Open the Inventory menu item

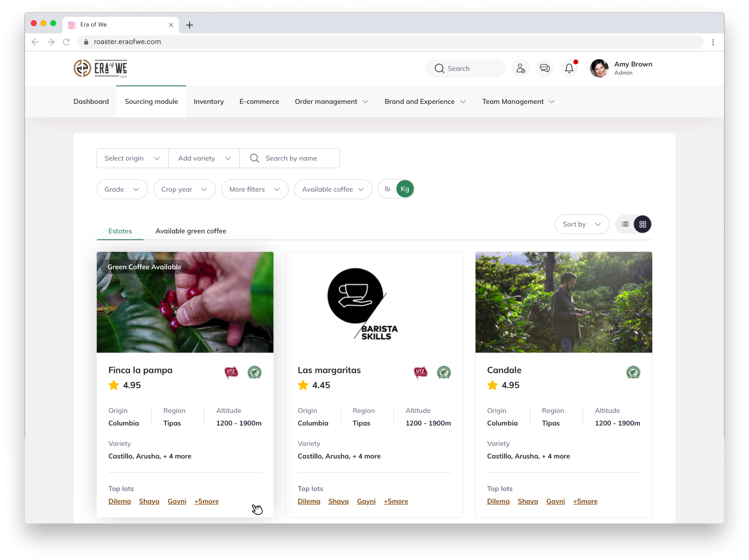point(209,102)
